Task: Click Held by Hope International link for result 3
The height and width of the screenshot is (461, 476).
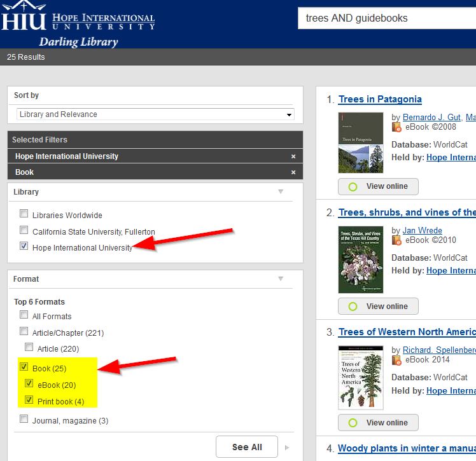Action: 451,390
